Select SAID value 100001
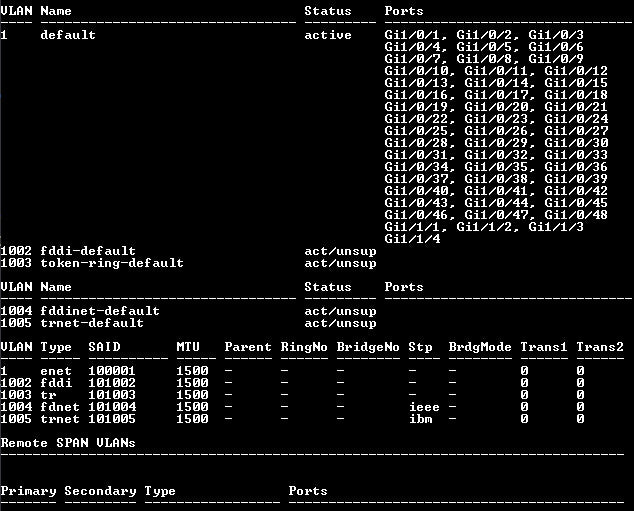This screenshot has width=634, height=511. pyautogui.click(x=112, y=371)
